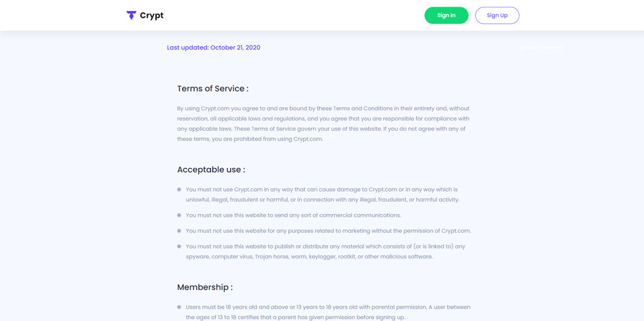Image resolution: width=644 pixels, height=321 pixels.
Task: Click the Terms of Service intro paragraph
Action: (x=323, y=123)
